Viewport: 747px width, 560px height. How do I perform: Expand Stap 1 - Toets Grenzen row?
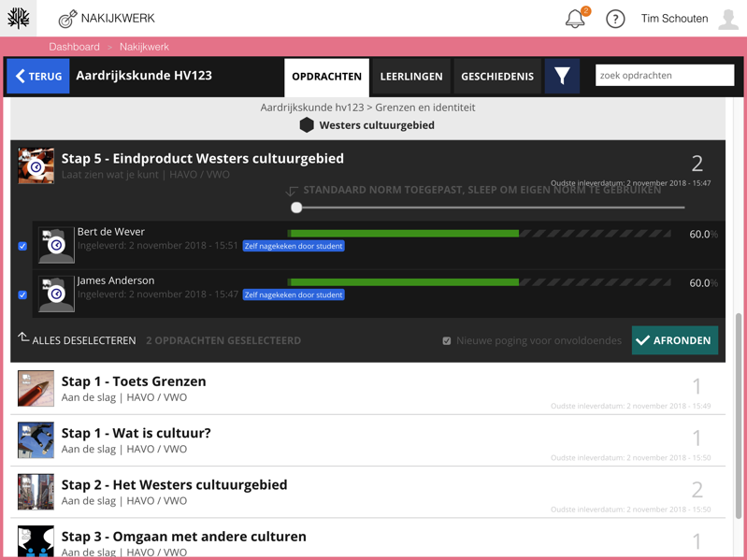pyautogui.click(x=134, y=381)
